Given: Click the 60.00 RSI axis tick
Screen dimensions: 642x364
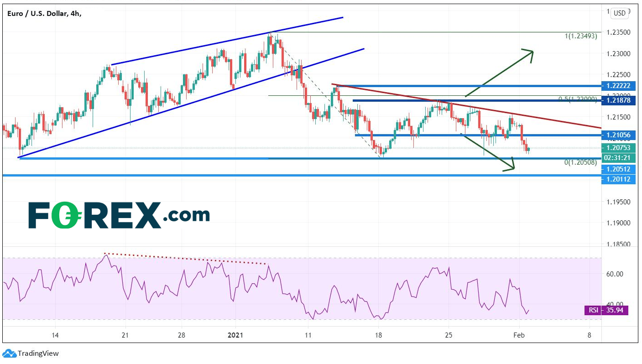Looking at the screenshot, I should pyautogui.click(x=614, y=274).
